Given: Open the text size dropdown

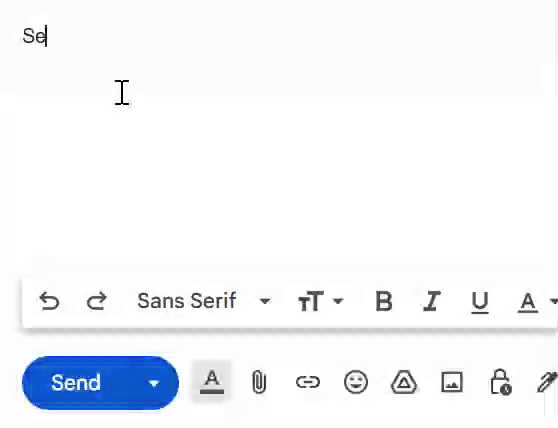Looking at the screenshot, I should click(320, 301).
